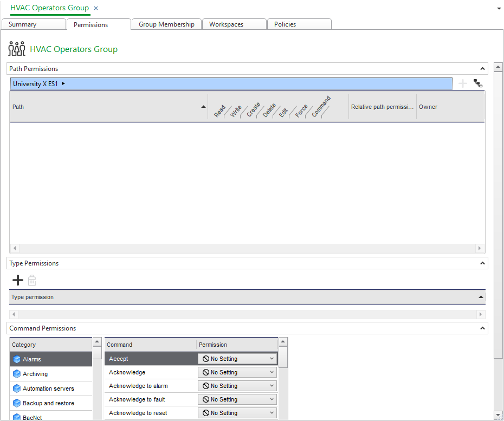504x421 pixels.
Task: Collapse the Type Permissions section
Action: point(482,263)
